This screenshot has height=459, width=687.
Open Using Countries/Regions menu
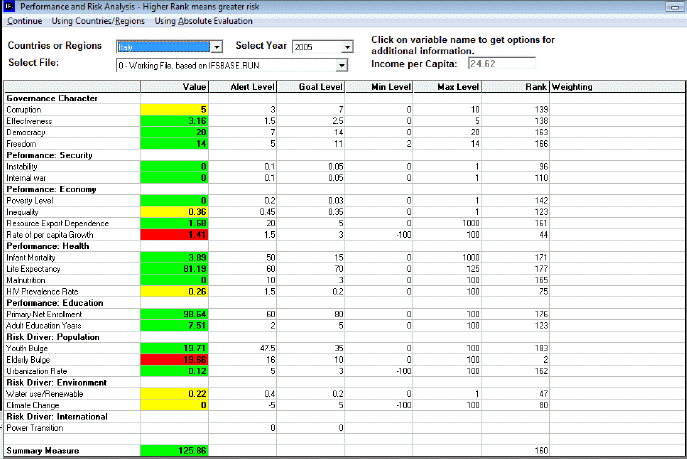pyautogui.click(x=98, y=21)
